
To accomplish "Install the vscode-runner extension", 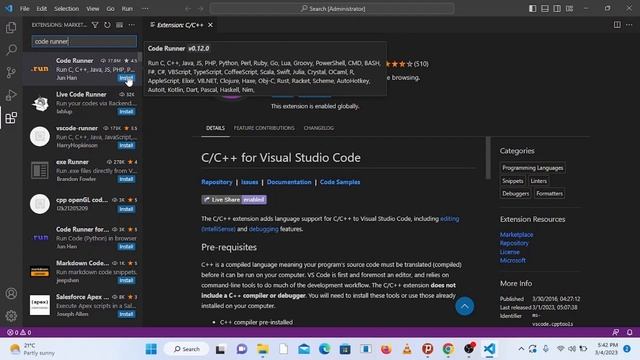I will pyautogui.click(x=127, y=145).
